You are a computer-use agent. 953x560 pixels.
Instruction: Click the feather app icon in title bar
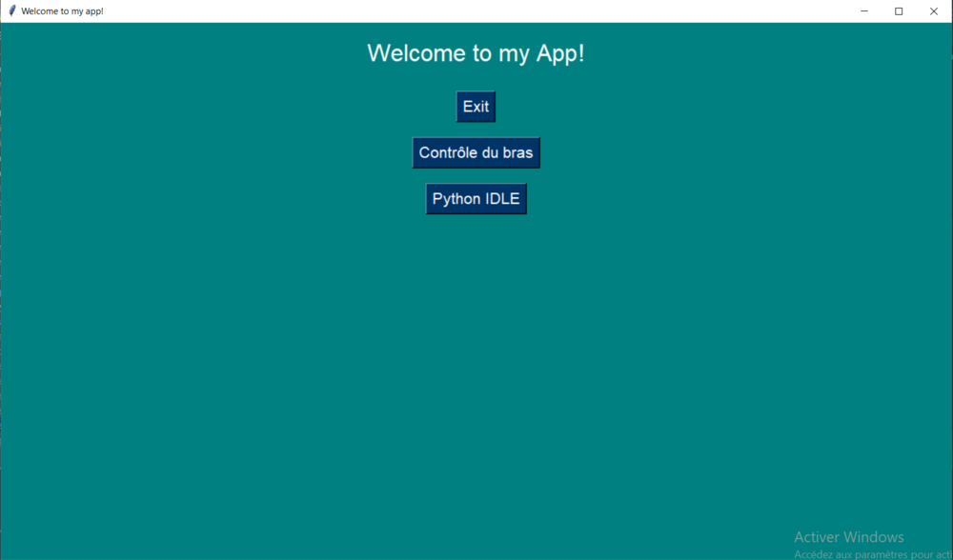click(x=11, y=10)
